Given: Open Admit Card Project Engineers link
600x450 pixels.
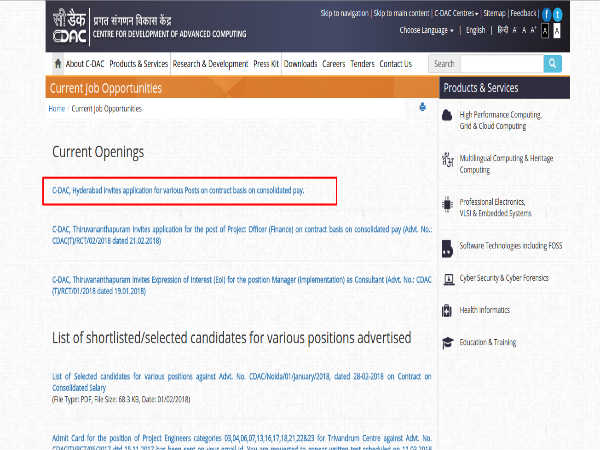Looking at the screenshot, I should [242, 442].
